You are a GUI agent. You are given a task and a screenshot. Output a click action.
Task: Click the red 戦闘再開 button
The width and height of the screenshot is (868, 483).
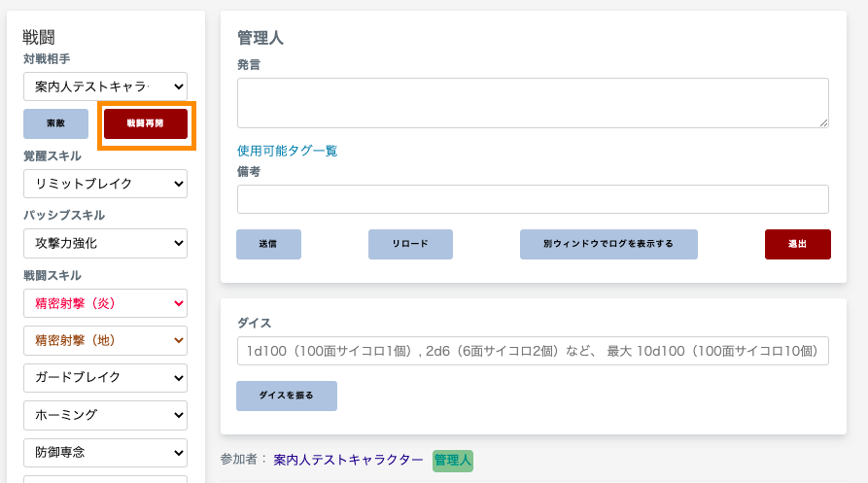click(146, 123)
